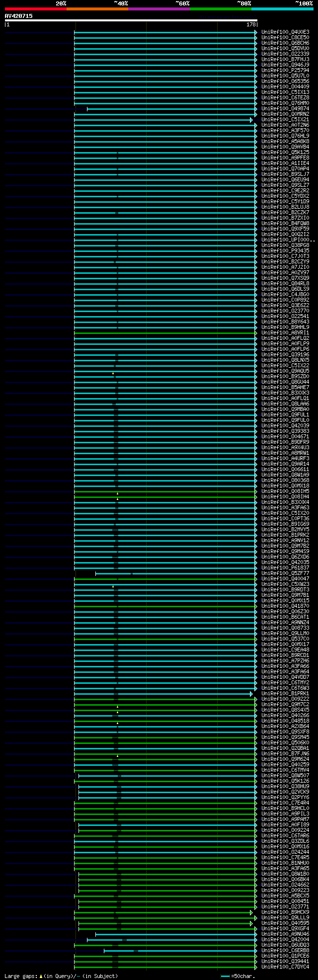Click hit label UniRef100_Q06611
Image resolution: width=318 pixels, height=980 pixels.
pos(285,469)
